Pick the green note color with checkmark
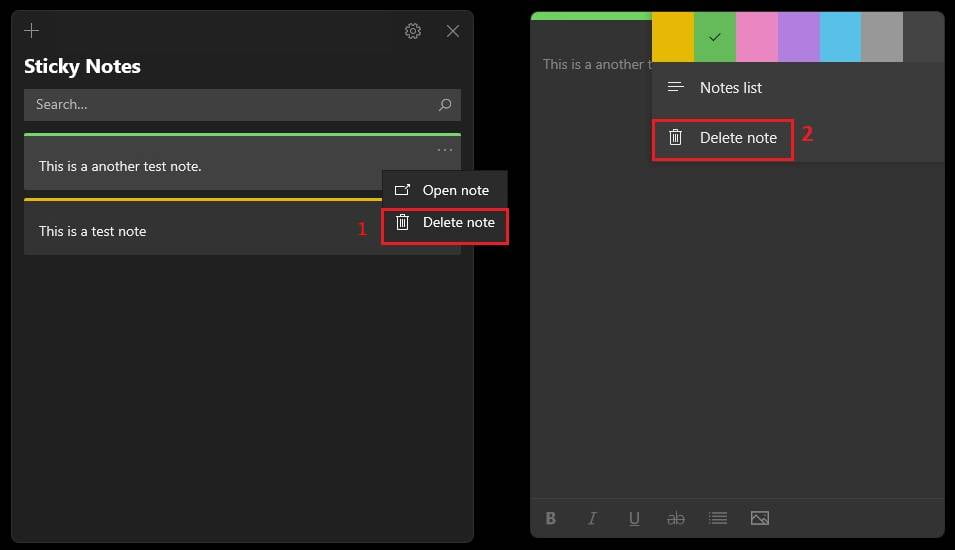 click(715, 37)
